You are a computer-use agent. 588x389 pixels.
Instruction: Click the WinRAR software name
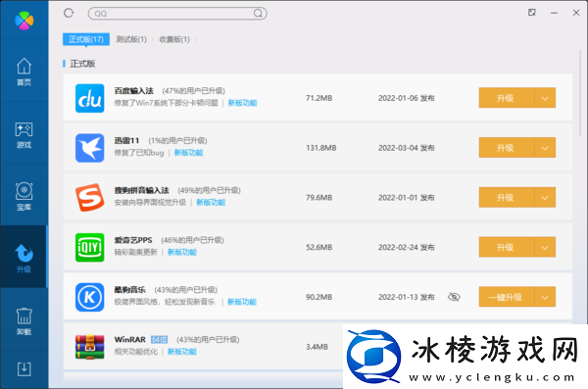pos(129,339)
